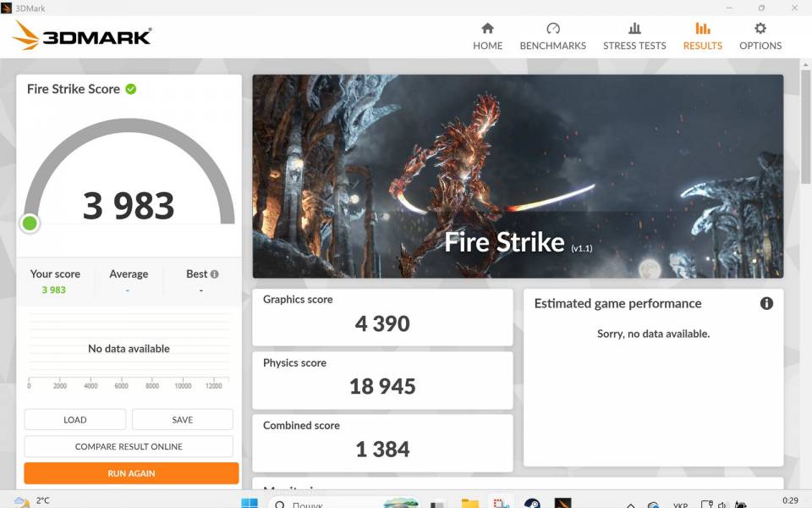
Task: Click the Fire Strike banner image
Action: pos(518,176)
